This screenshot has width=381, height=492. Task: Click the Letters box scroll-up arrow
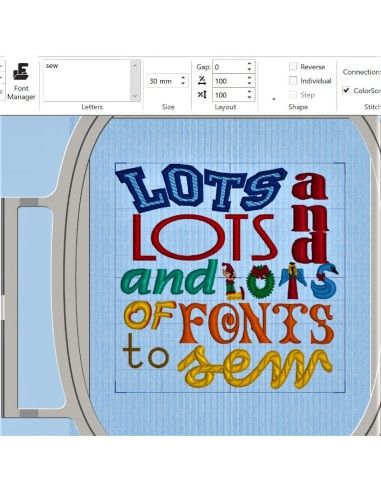click(x=135, y=66)
